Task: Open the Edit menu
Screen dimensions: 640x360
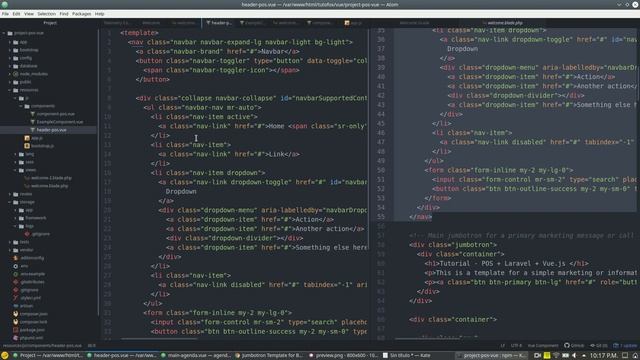Action: pyautogui.click(x=16, y=13)
